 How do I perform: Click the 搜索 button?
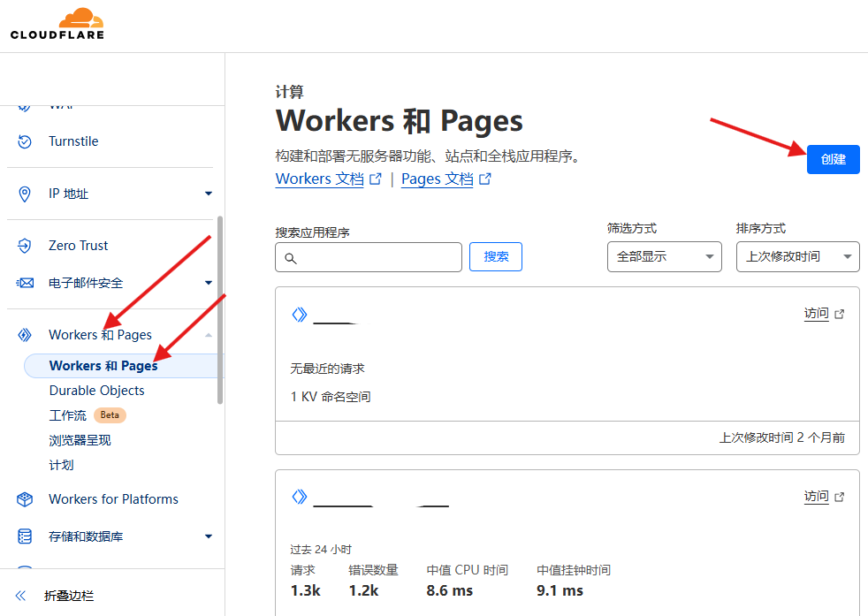coord(496,257)
